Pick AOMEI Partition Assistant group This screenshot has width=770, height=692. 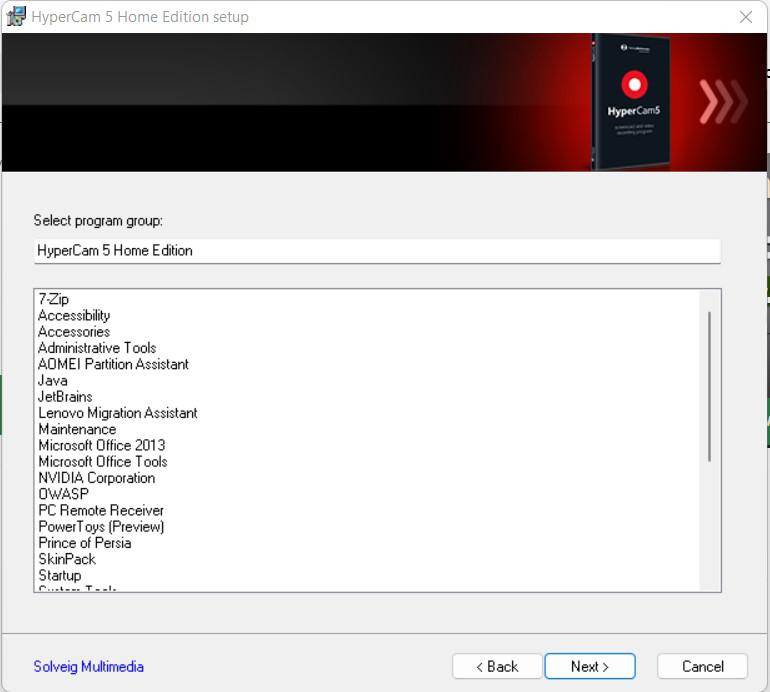coord(113,364)
